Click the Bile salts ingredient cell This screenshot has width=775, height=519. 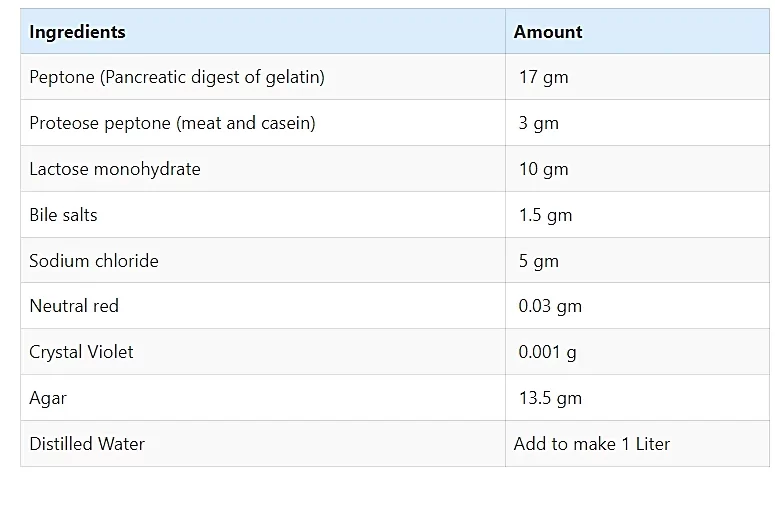click(263, 215)
